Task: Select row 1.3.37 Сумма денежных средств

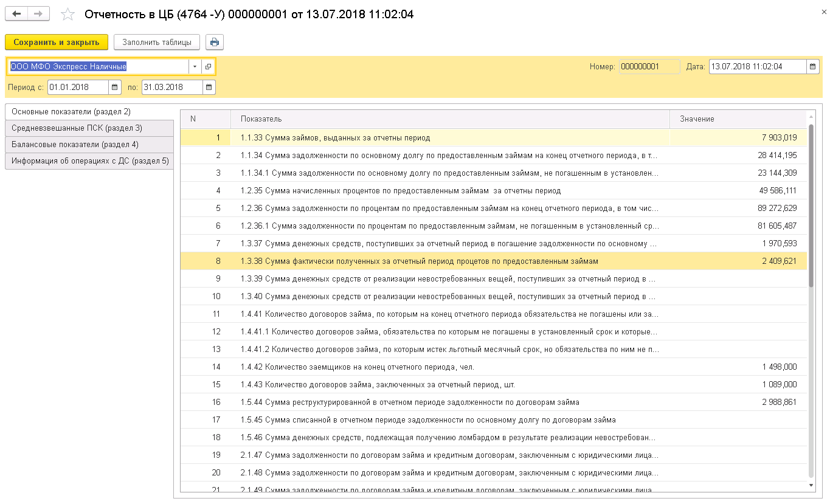Action: pyautogui.click(x=494, y=244)
